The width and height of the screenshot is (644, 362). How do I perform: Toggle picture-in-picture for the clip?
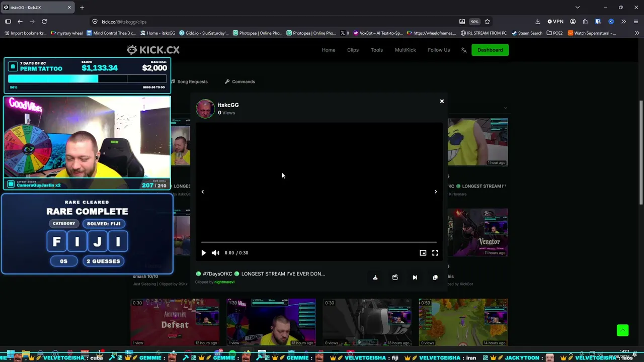click(423, 253)
